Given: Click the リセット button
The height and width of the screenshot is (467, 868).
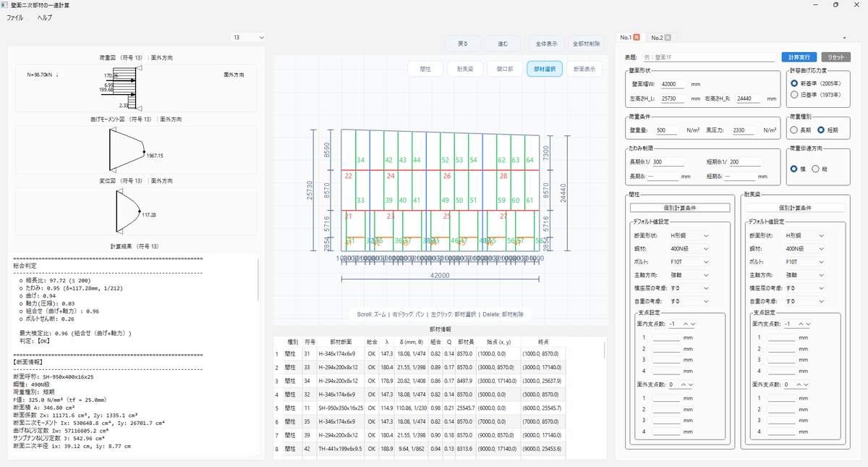Looking at the screenshot, I should [835, 56].
